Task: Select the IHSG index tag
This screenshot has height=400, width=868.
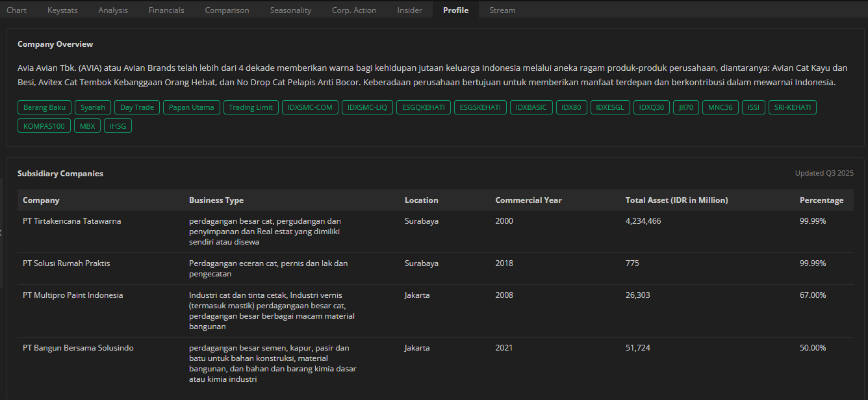Action: pos(118,126)
